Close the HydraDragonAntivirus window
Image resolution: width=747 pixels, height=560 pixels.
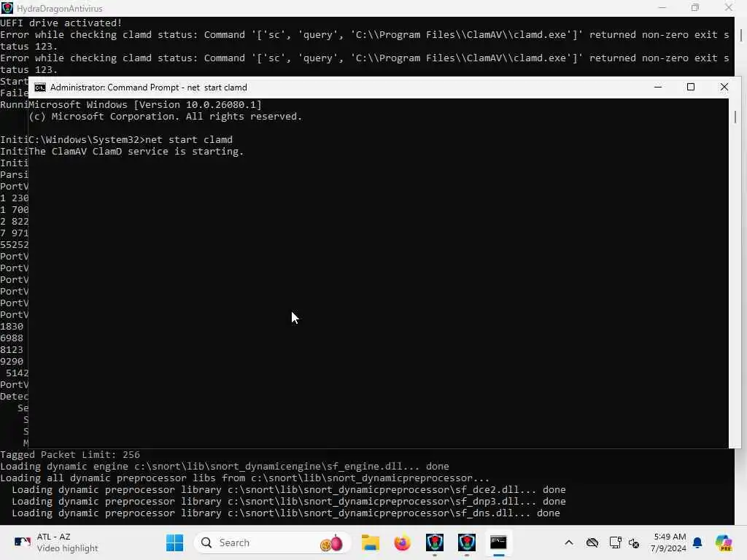click(x=729, y=8)
